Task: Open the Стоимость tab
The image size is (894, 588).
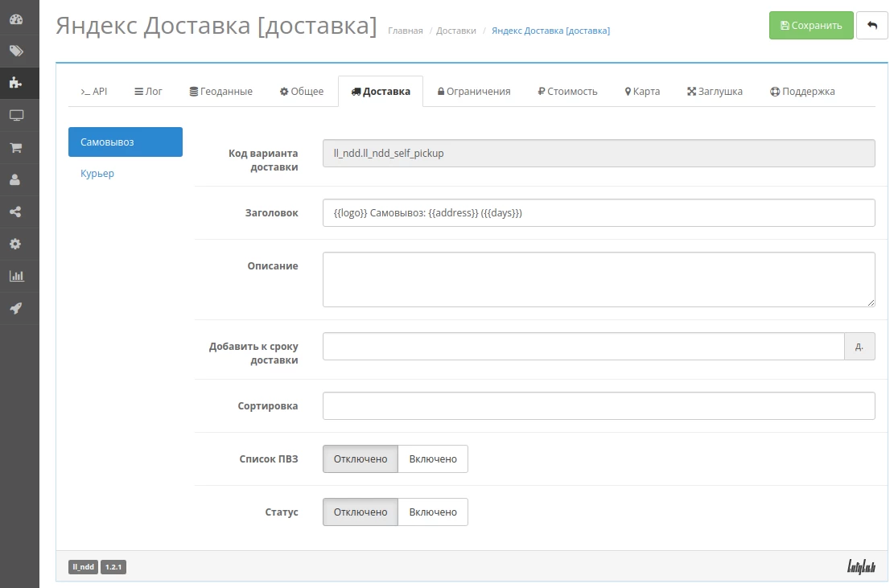Action: (x=567, y=91)
